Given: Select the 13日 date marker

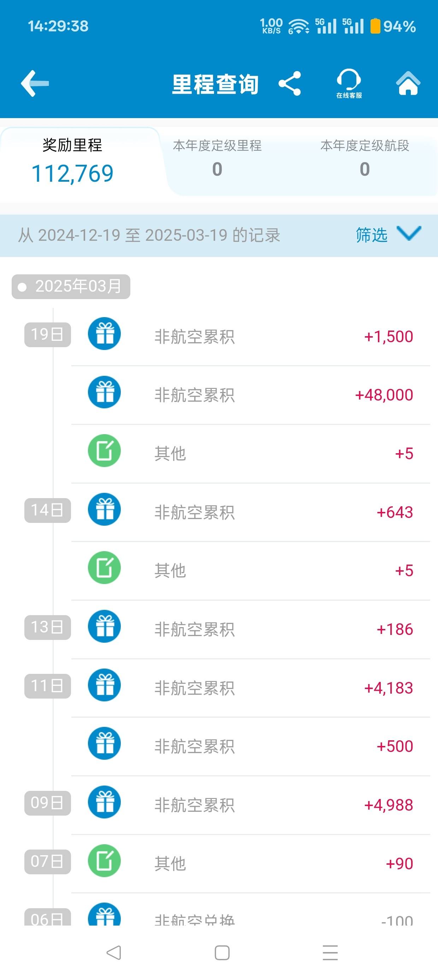Looking at the screenshot, I should point(48,627).
